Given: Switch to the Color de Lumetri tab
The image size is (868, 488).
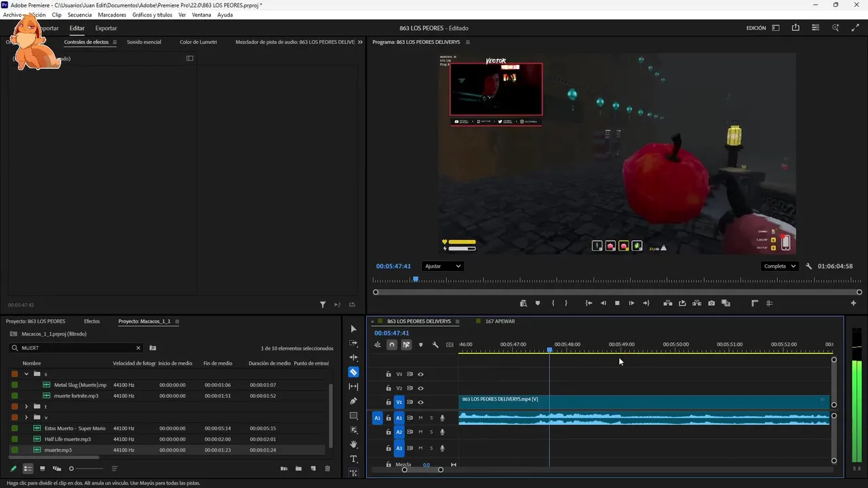Looking at the screenshot, I should pos(198,42).
